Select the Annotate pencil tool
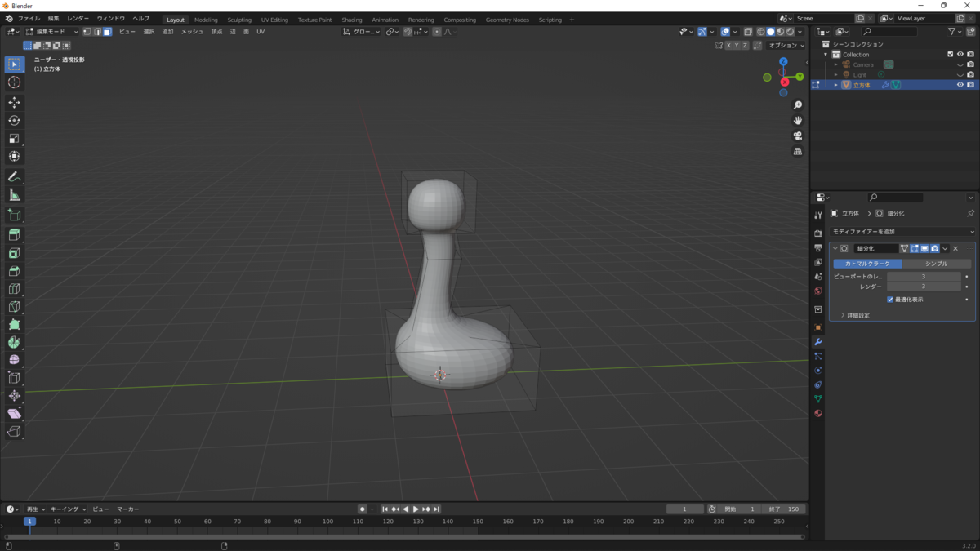This screenshot has width=980, height=551. (x=14, y=176)
